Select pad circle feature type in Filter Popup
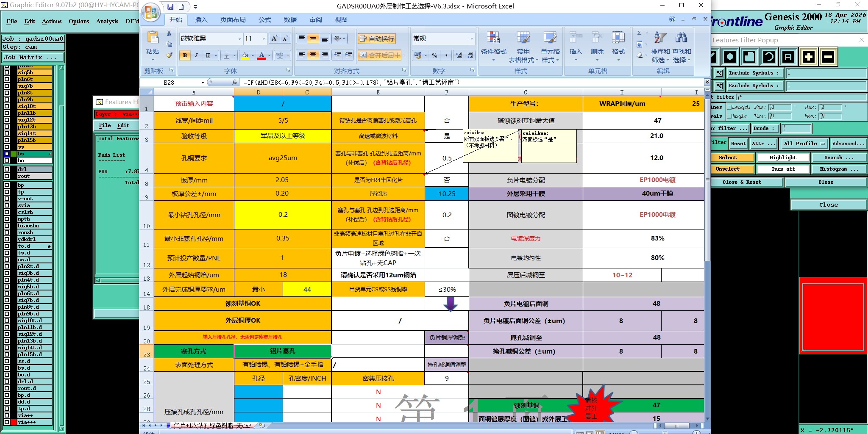This screenshot has width=868, height=434. [730, 57]
